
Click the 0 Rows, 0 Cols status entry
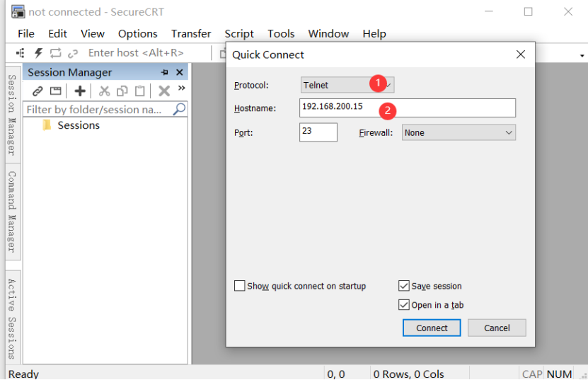pos(409,374)
